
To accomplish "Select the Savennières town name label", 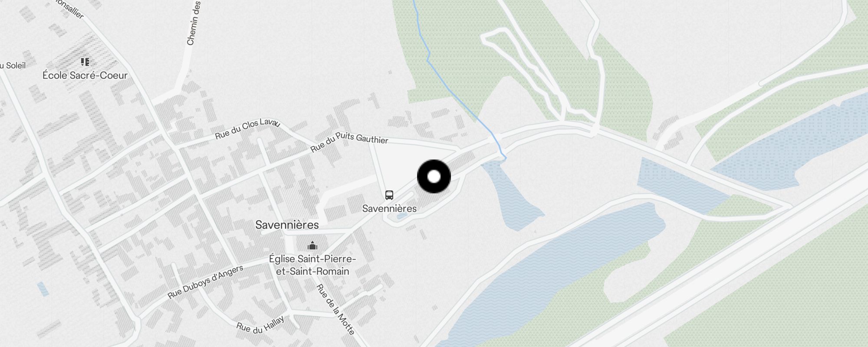I will [287, 225].
